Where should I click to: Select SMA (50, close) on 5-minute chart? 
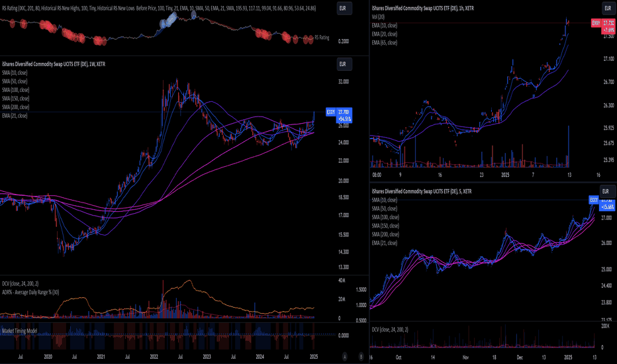click(x=385, y=209)
